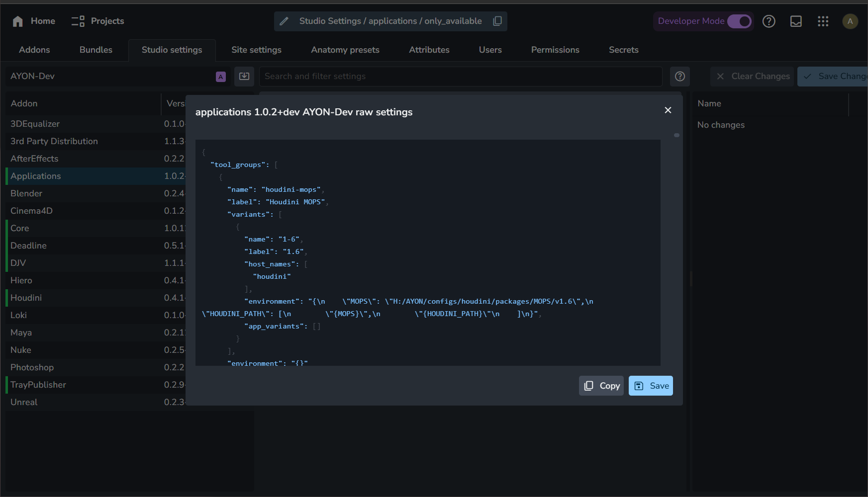Viewport: 868px width, 497px height.
Task: Click the Home icon in header
Action: pyautogui.click(x=18, y=21)
